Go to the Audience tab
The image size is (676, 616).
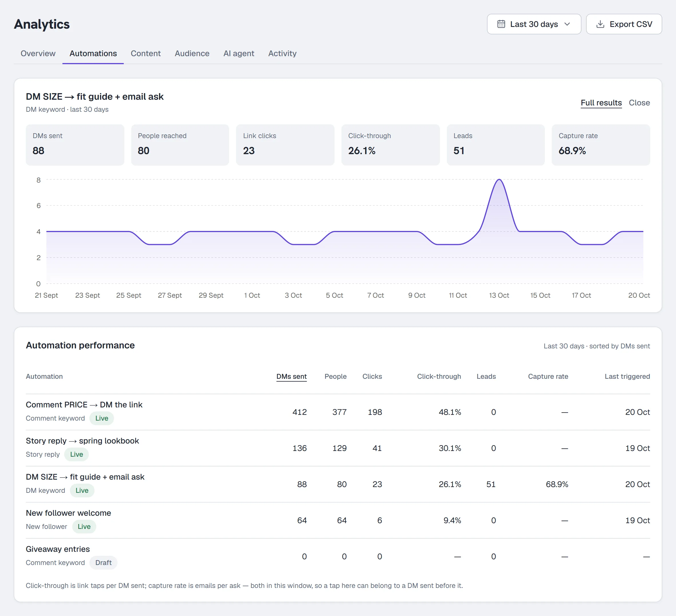[x=192, y=53]
